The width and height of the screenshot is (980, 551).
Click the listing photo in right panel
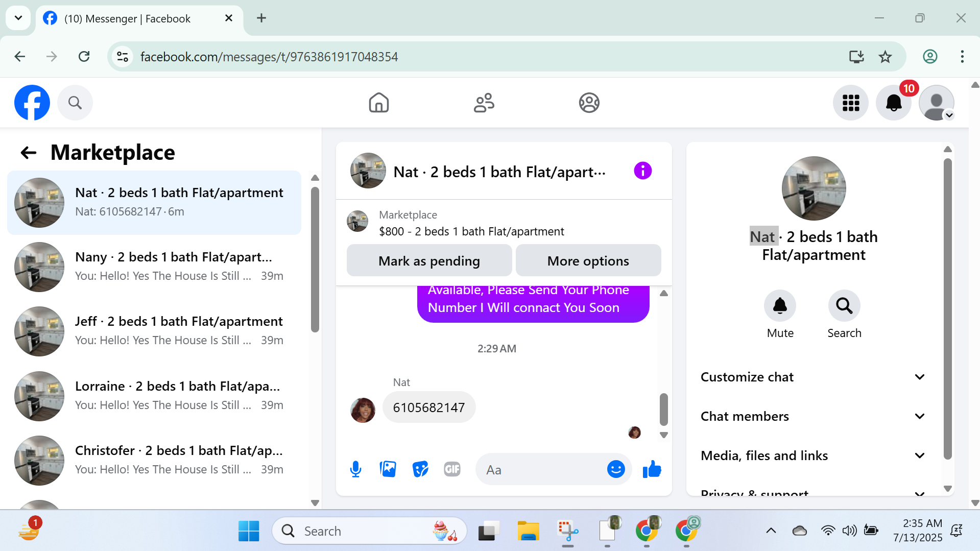[814, 188]
